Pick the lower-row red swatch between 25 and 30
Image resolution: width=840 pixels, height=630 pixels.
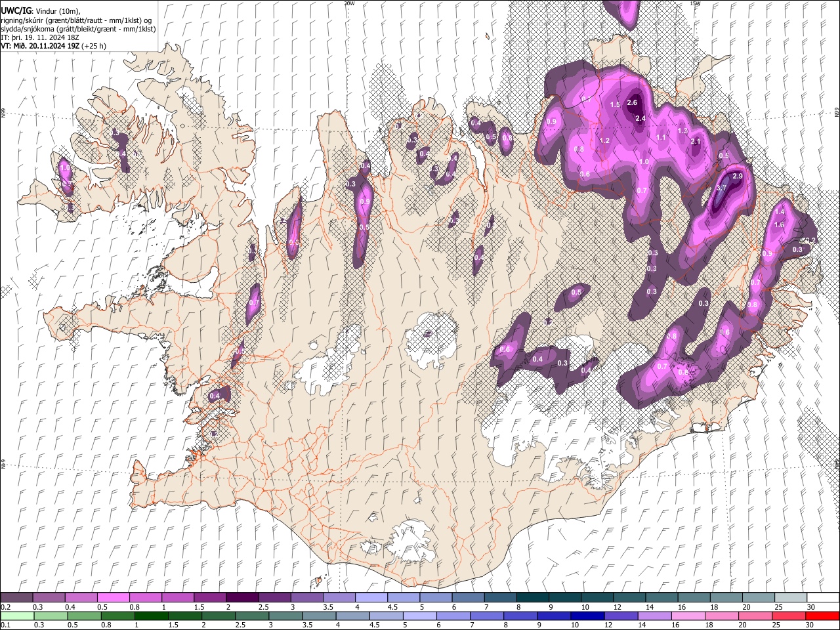coord(789,616)
